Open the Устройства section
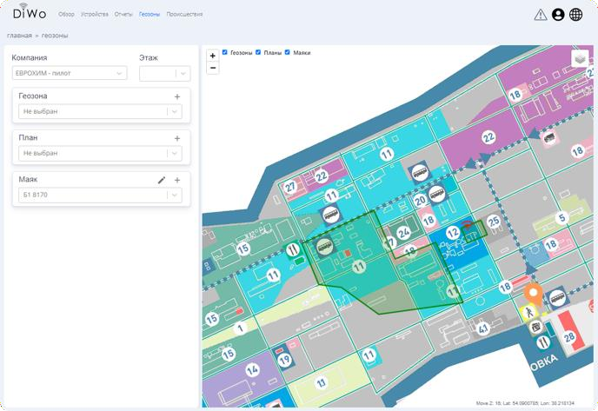Screen dimensions: 598x411 [x=95, y=14]
